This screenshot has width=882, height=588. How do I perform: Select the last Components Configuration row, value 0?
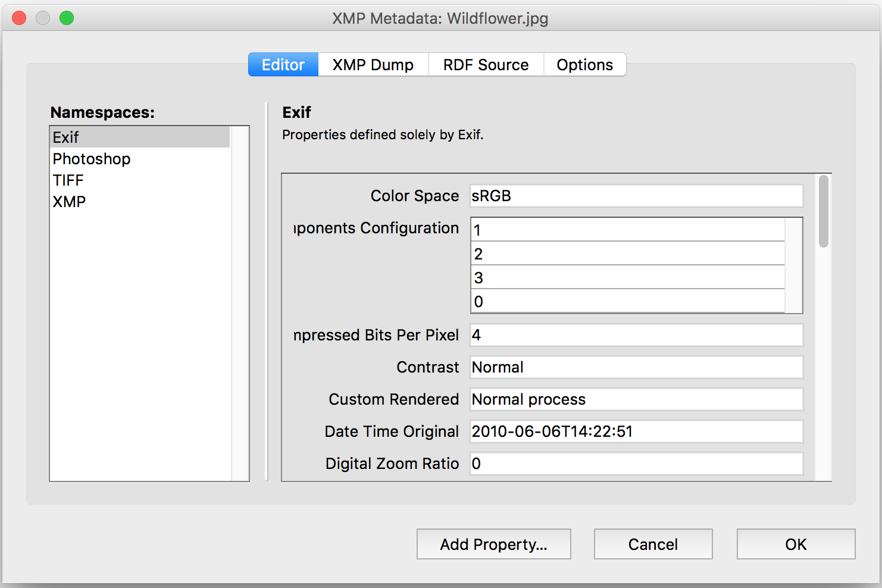click(x=628, y=301)
